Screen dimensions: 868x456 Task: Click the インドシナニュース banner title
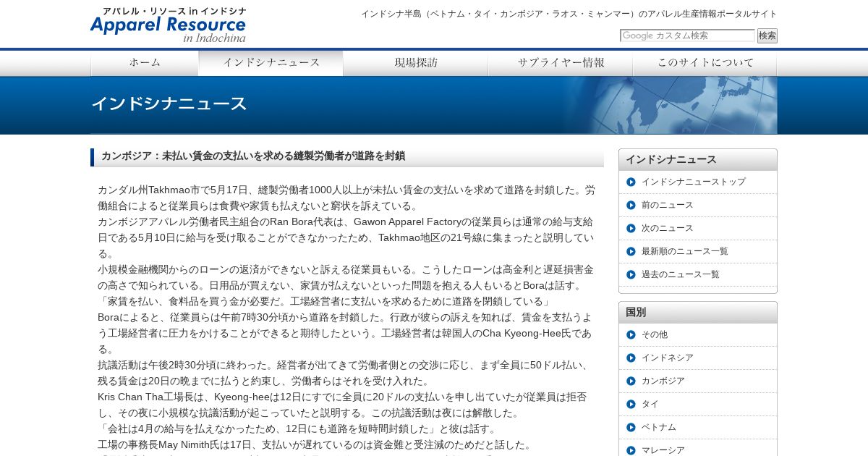[x=169, y=104]
